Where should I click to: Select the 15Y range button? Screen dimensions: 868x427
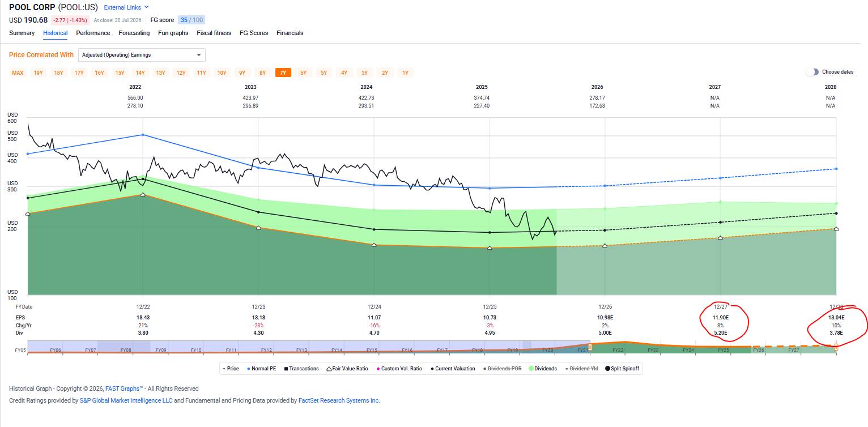point(120,72)
